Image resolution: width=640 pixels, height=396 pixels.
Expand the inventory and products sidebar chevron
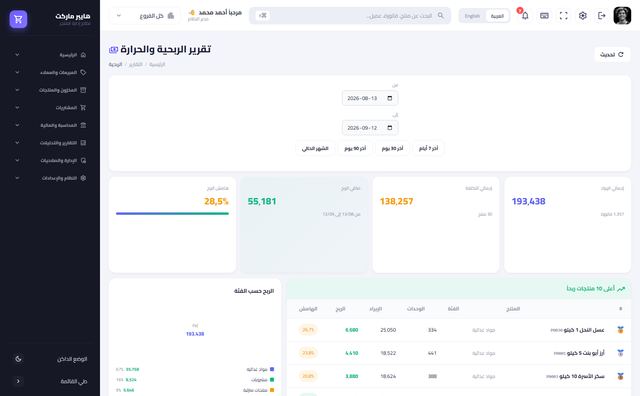[17, 90]
